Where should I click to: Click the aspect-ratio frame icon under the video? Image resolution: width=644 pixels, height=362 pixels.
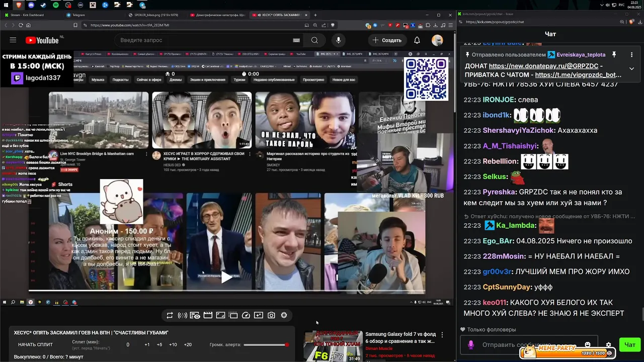[x=220, y=315]
